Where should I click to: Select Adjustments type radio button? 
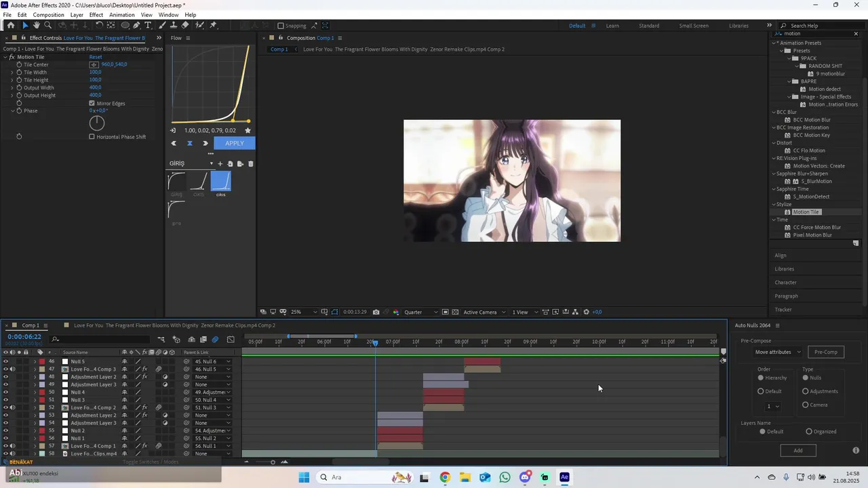click(806, 391)
